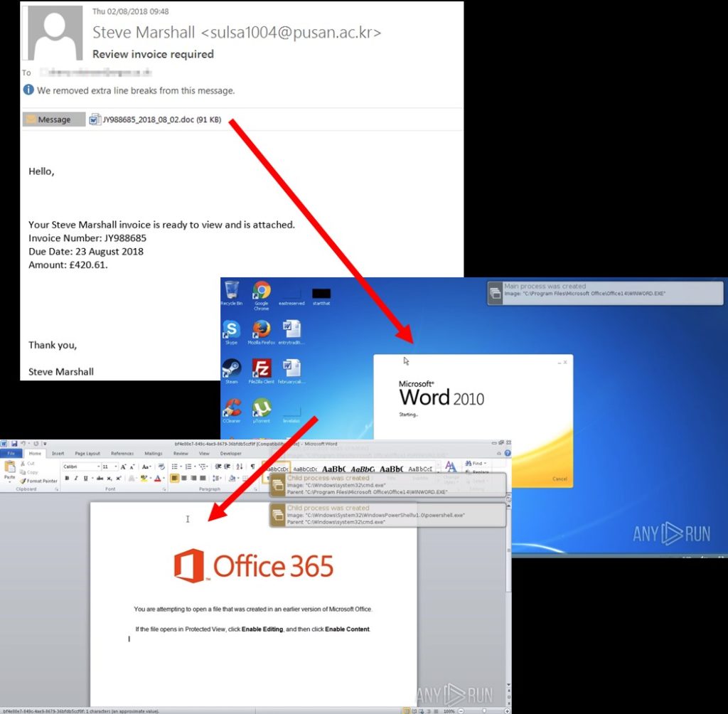Pick the text highlight color button
The height and width of the screenshot is (714, 728).
pos(144,478)
